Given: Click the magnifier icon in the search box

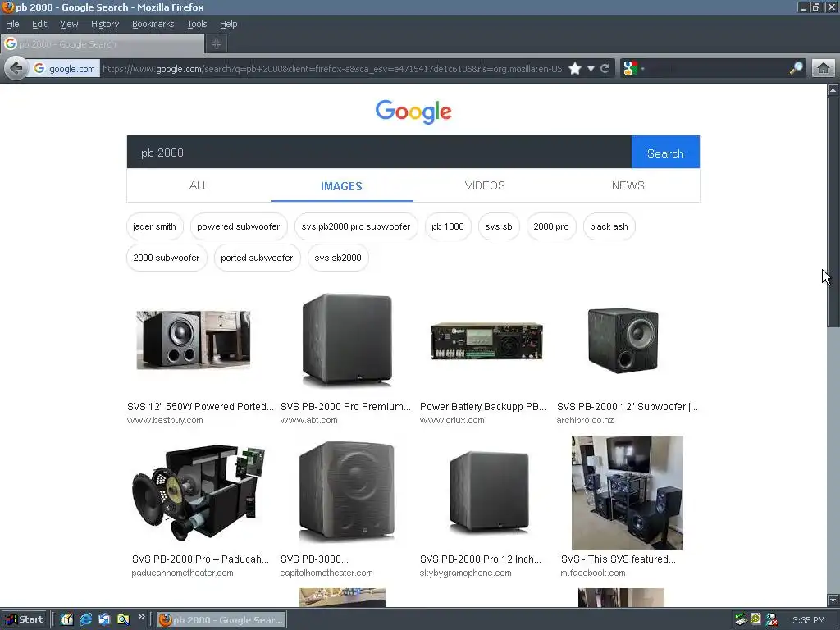Looking at the screenshot, I should coord(796,68).
